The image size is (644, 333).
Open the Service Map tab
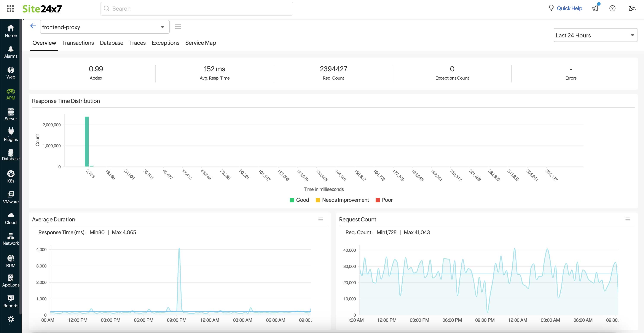pyautogui.click(x=200, y=43)
